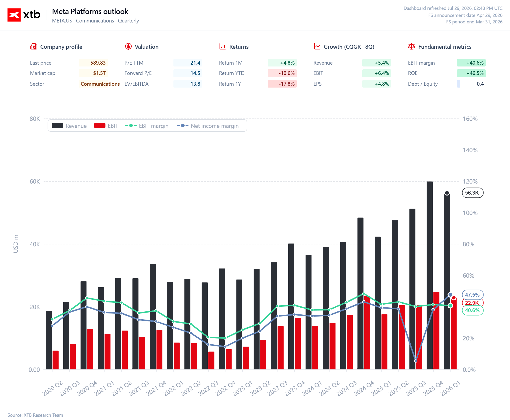
Task: Click the 2020 Q2 x-axis label
Action: [52, 388]
